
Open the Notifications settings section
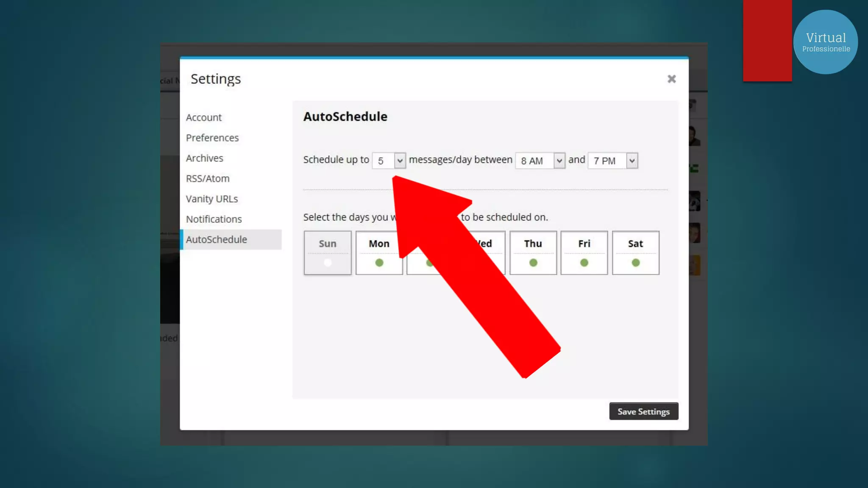(x=214, y=219)
